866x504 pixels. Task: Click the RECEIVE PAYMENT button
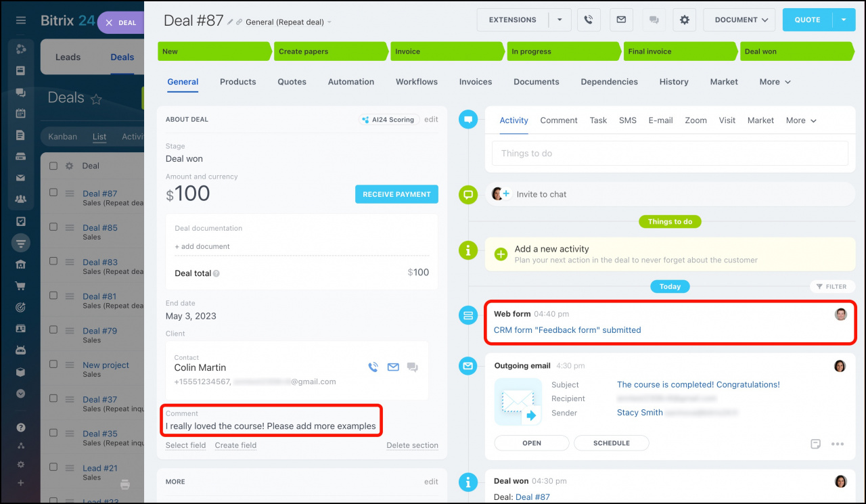396,194
